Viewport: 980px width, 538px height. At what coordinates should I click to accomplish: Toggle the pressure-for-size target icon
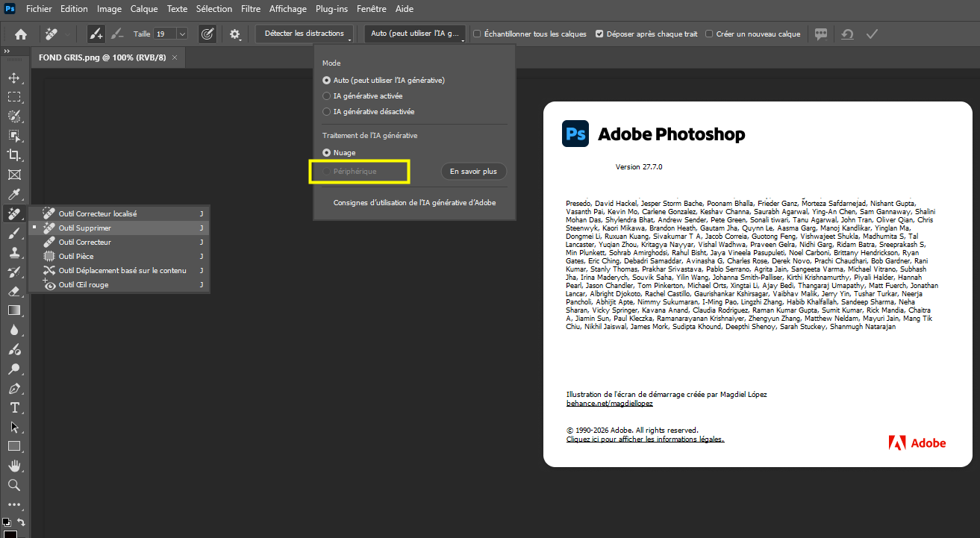[208, 34]
